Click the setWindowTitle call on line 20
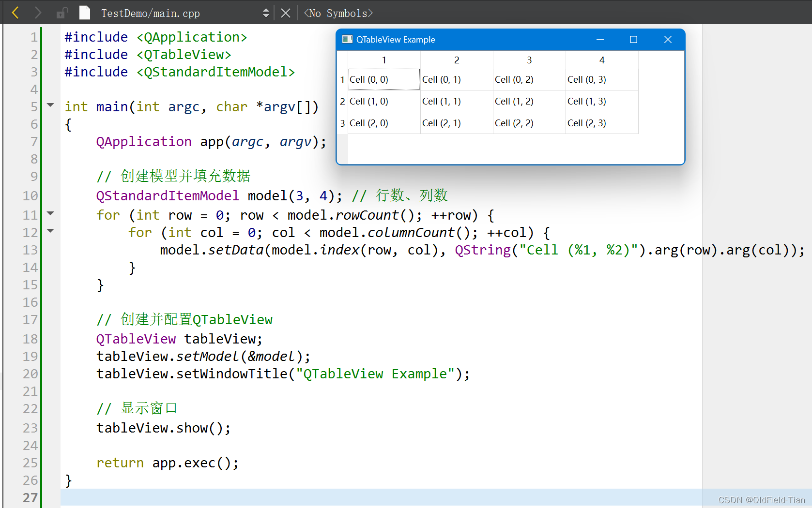The height and width of the screenshot is (508, 812). (x=232, y=374)
